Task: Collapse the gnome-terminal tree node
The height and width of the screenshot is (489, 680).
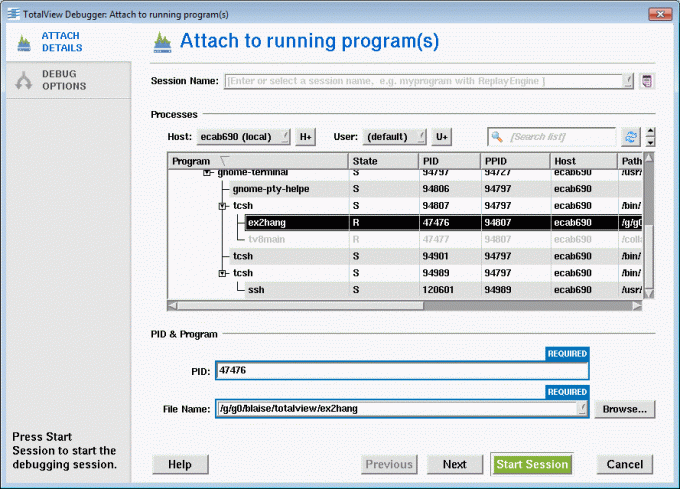Action: [x=207, y=173]
